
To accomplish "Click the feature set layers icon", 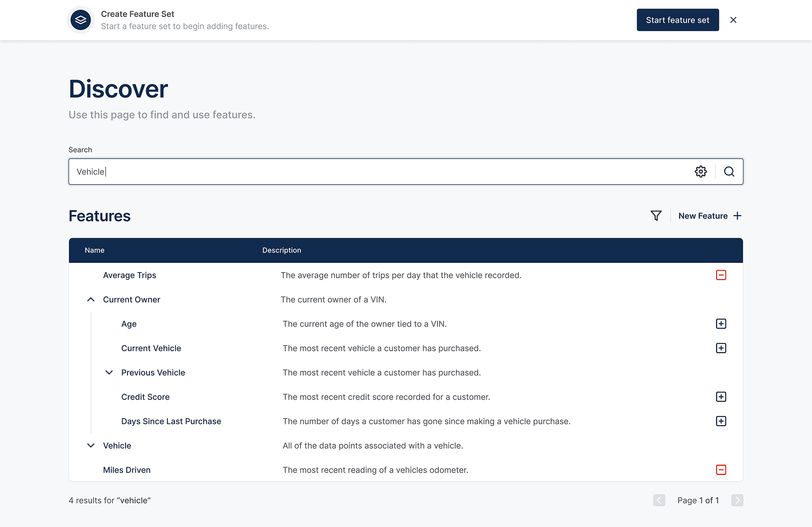I will [80, 20].
